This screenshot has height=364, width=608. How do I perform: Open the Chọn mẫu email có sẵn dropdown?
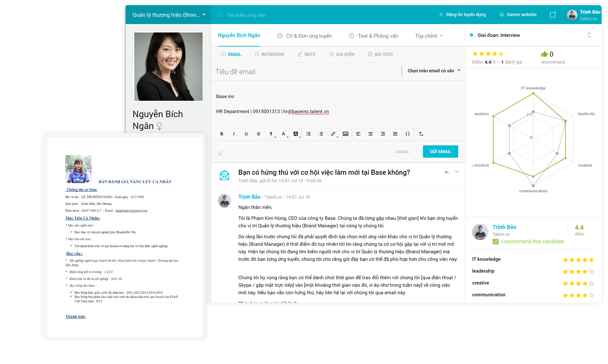click(434, 71)
